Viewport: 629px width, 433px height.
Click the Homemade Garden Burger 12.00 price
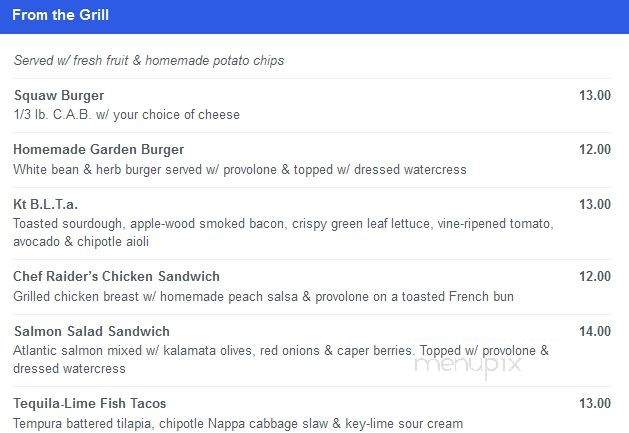click(595, 149)
